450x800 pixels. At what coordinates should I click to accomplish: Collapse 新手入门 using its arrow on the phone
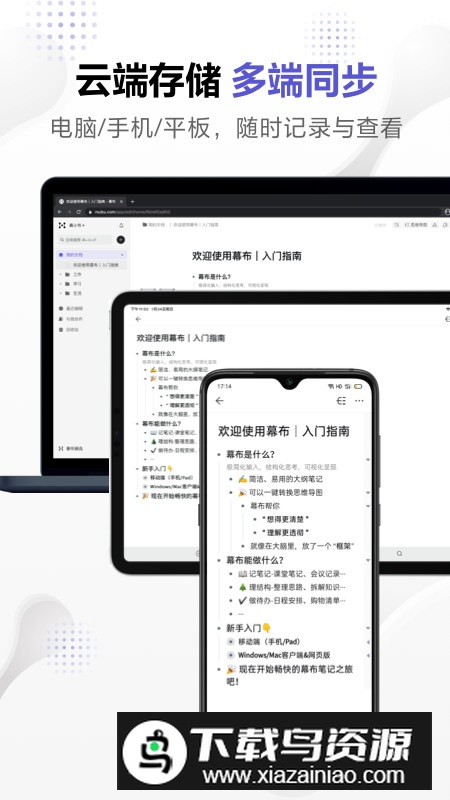368,628
